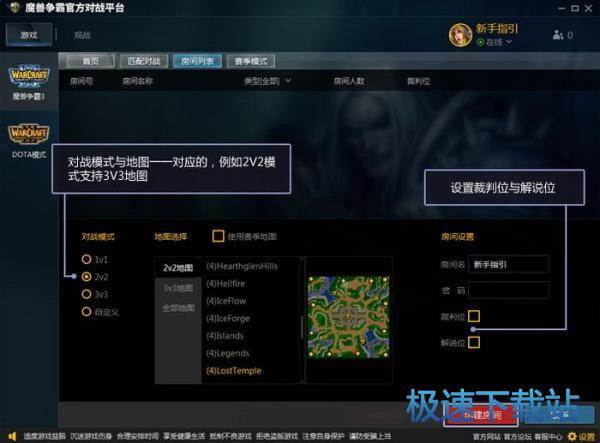Choose map (4)IceFlow
This screenshot has width=600, height=443.
[x=226, y=301]
